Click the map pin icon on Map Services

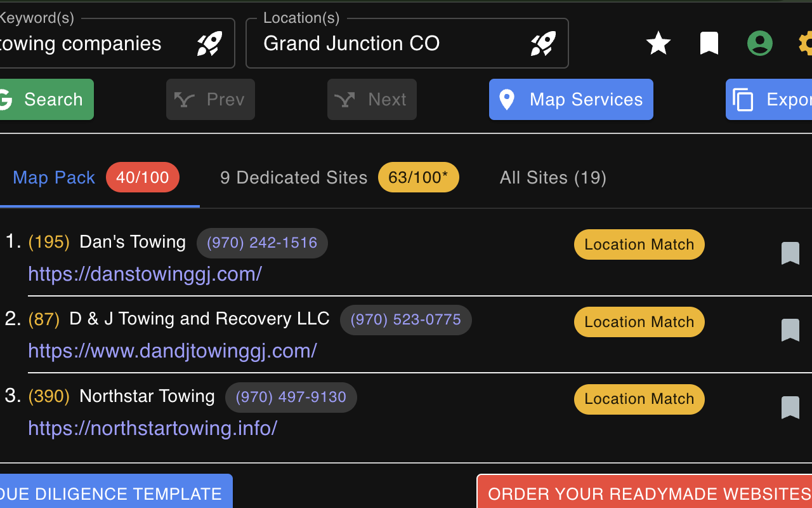(506, 99)
